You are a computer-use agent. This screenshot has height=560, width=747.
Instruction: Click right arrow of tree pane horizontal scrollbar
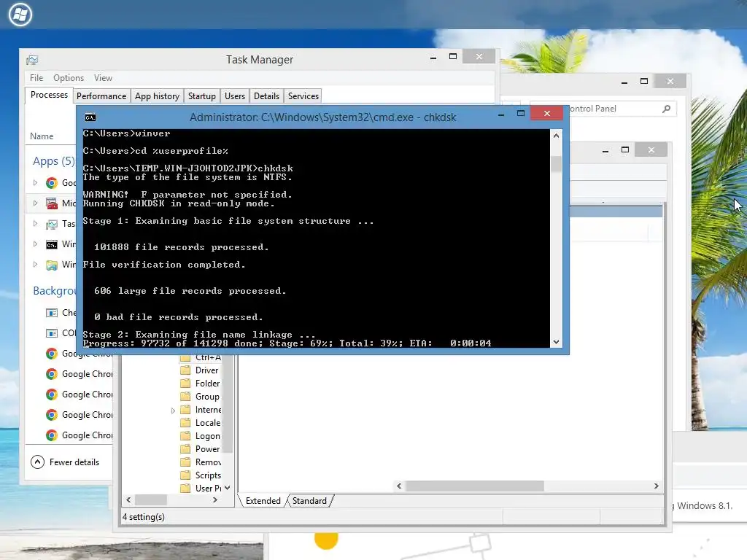click(x=215, y=499)
